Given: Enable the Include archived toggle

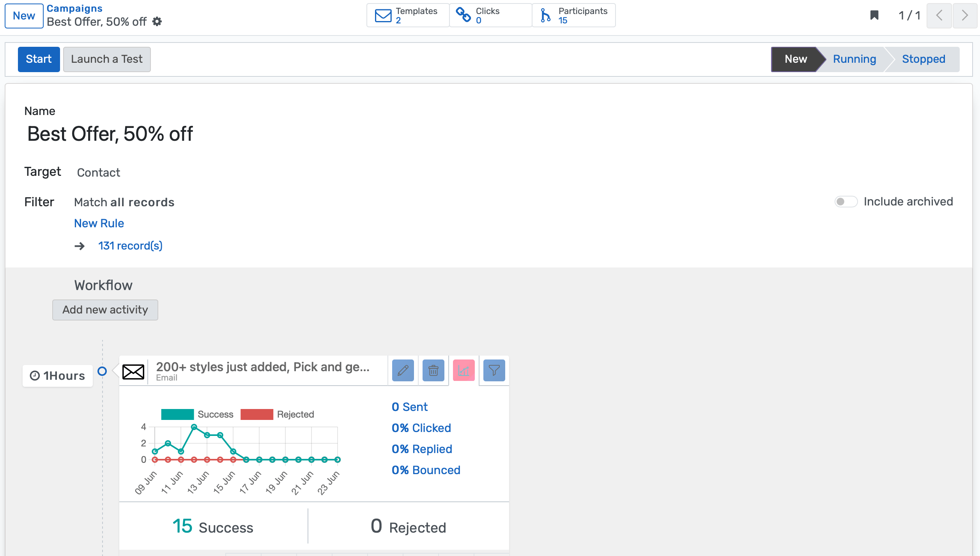Looking at the screenshot, I should (846, 202).
